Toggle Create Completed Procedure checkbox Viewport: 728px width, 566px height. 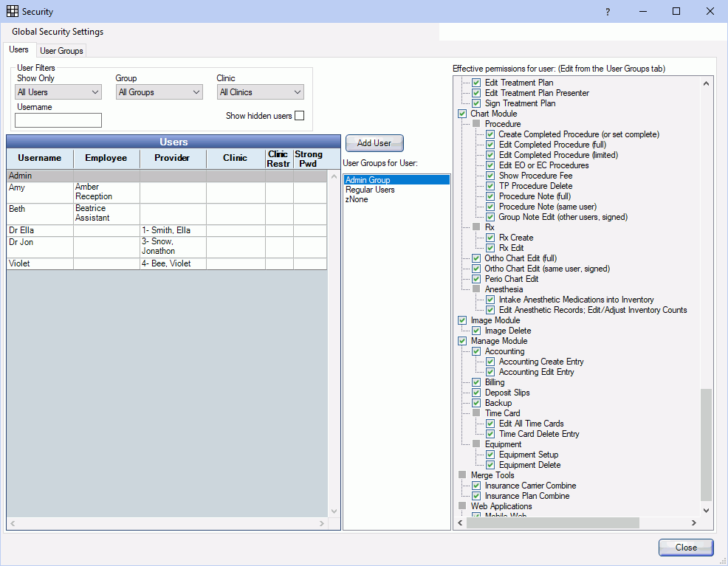point(490,134)
